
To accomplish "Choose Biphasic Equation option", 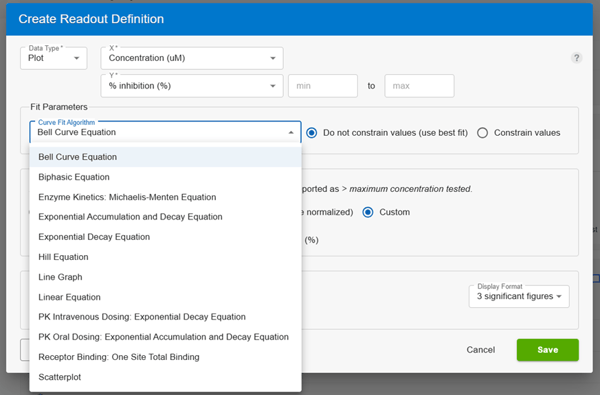I will click(x=165, y=177).
